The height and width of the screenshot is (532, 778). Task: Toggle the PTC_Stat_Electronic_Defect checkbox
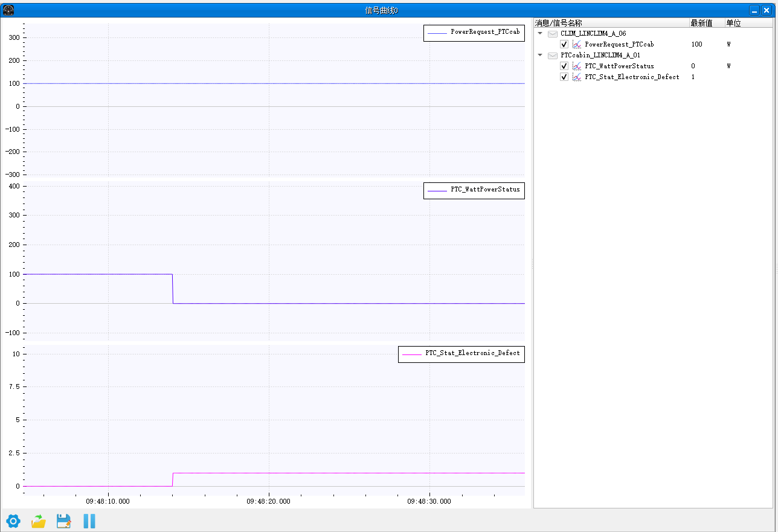pos(564,77)
